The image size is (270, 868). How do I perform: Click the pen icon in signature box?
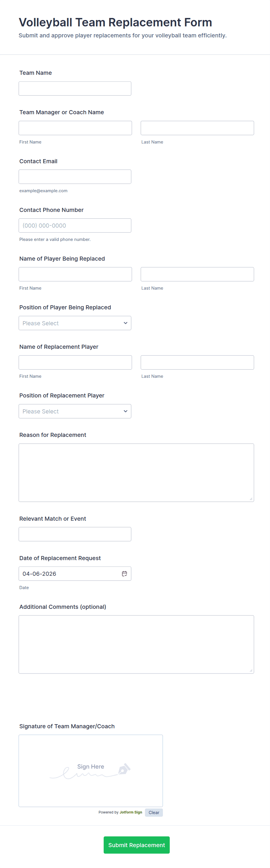point(124,769)
